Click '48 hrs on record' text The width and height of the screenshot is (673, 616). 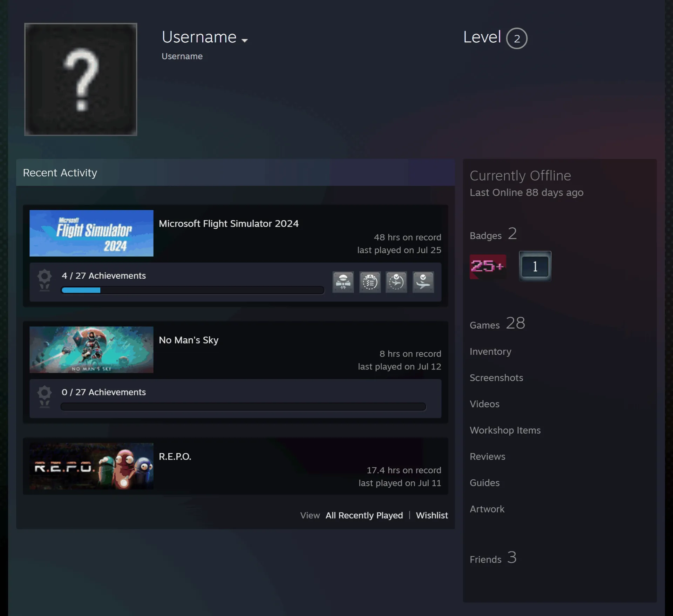[407, 237]
